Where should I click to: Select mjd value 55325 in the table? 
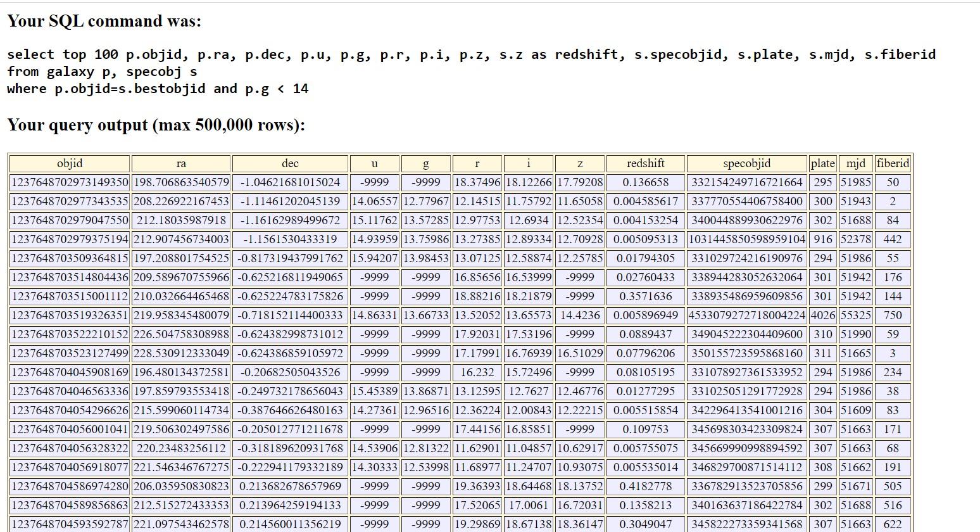[855, 315]
